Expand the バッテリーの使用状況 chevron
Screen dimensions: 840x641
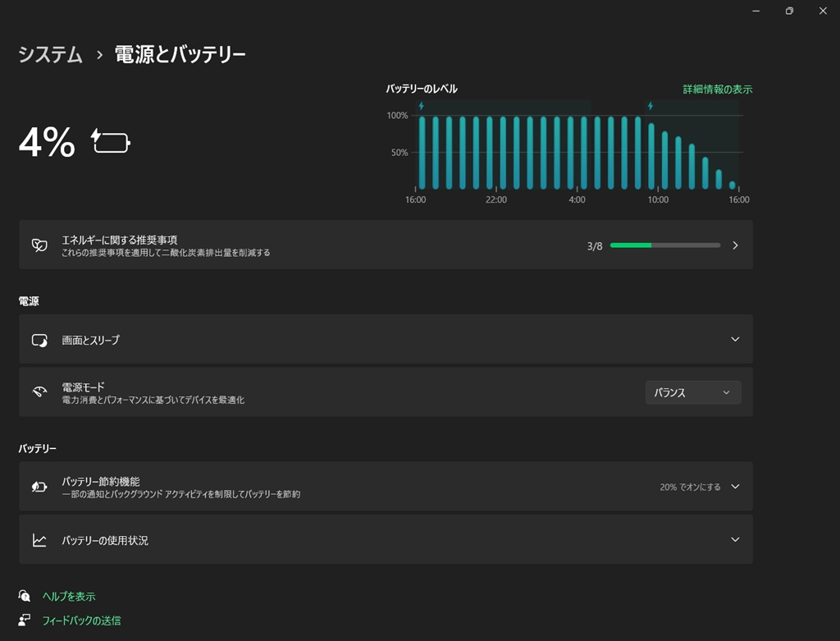735,540
